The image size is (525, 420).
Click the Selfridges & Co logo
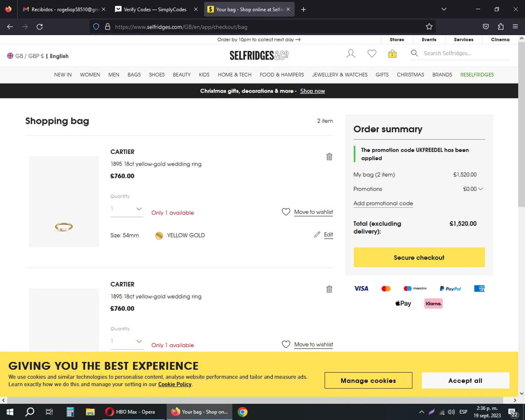[x=259, y=55]
